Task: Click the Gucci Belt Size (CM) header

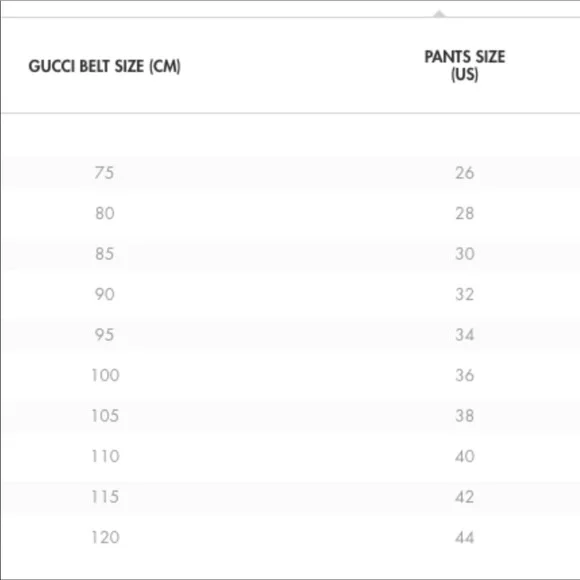Action: pyautogui.click(x=104, y=66)
